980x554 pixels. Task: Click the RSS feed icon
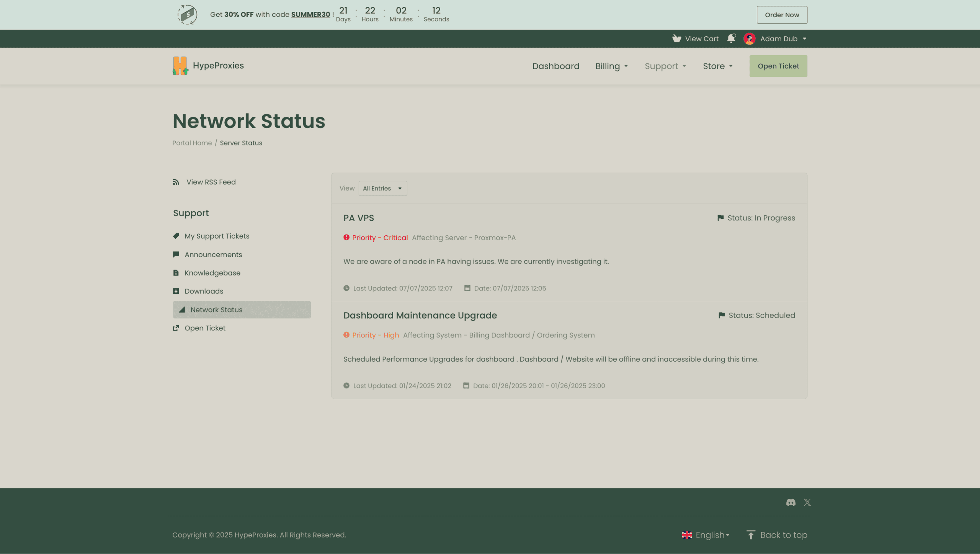point(176,182)
